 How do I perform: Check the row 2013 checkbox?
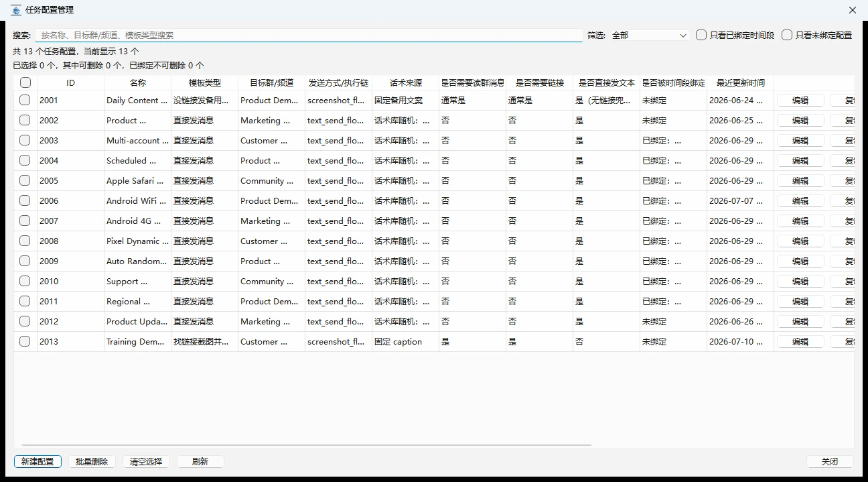point(25,341)
